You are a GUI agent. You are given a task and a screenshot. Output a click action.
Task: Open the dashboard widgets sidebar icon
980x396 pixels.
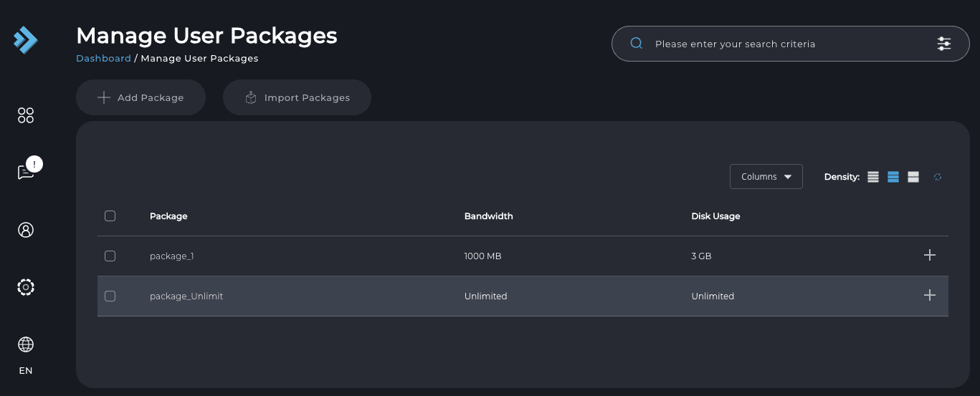point(26,115)
